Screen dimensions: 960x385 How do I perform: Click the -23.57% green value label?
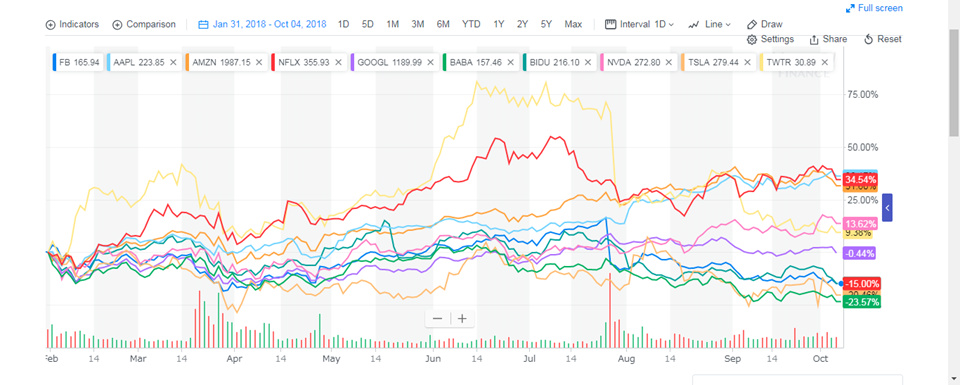coord(861,302)
